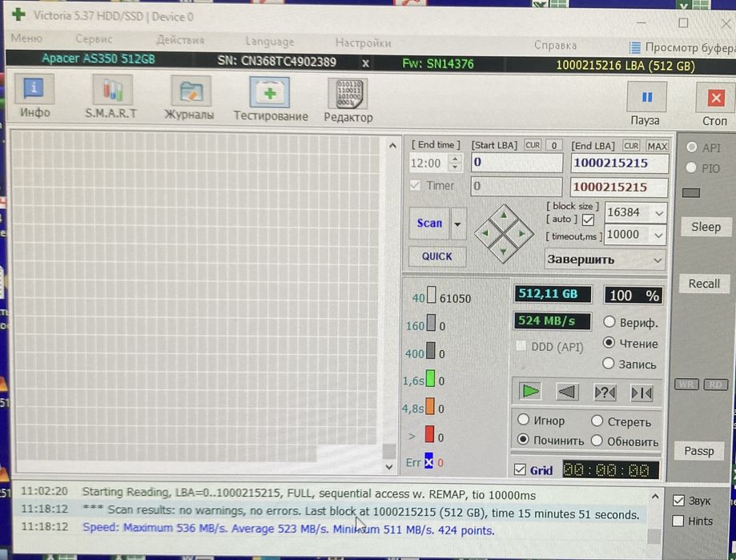Click the Start LBA input field
Screen dimensions: 736x560
tap(517, 163)
